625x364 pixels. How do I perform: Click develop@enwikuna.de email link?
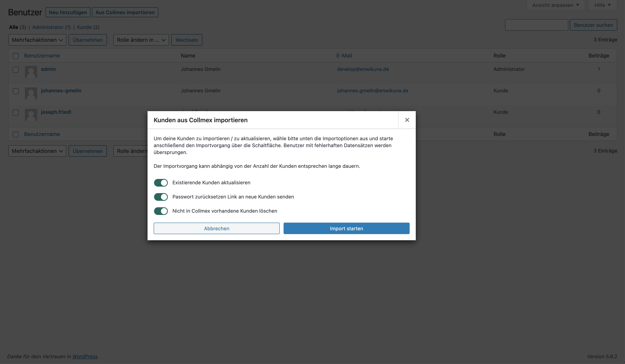(363, 69)
